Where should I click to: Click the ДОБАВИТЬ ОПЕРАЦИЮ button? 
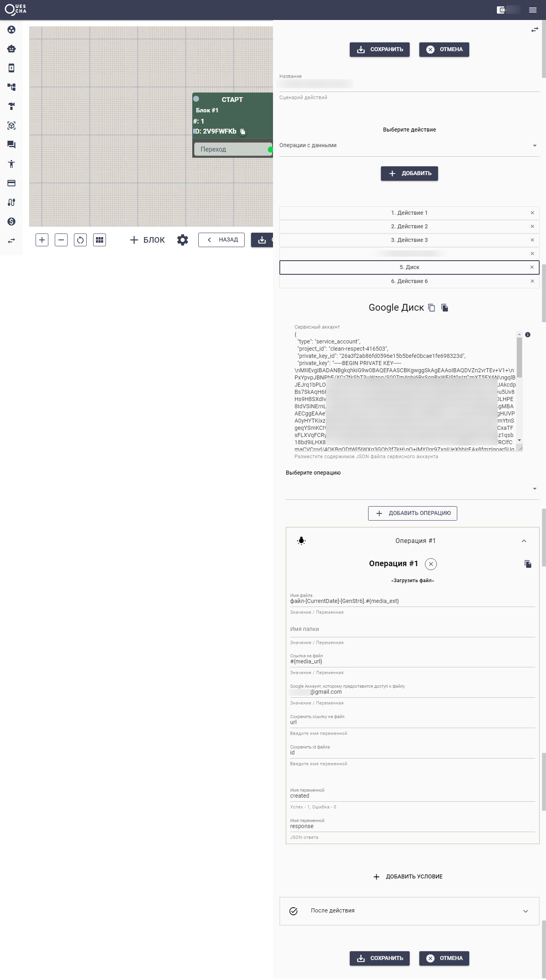(412, 513)
